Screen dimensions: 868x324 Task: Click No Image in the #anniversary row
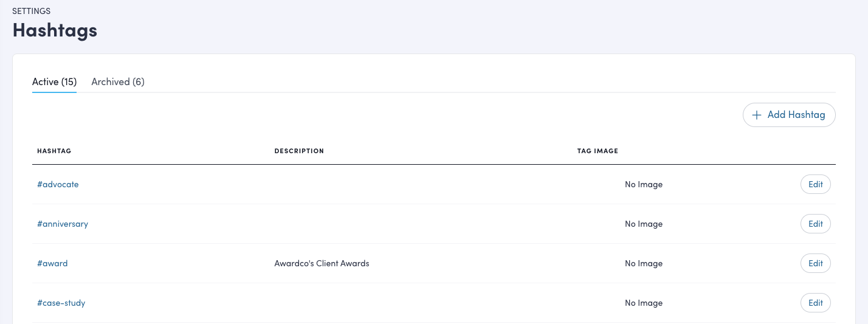pyautogui.click(x=644, y=224)
